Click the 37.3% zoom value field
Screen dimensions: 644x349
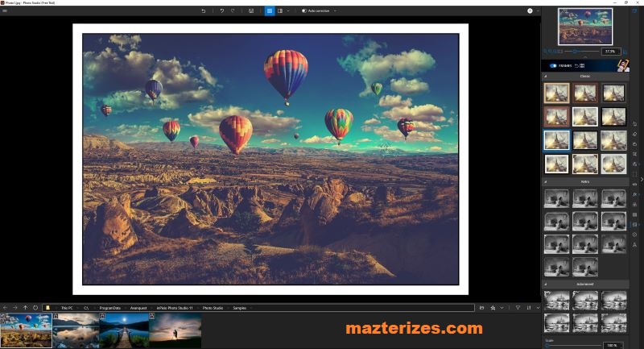[611, 52]
